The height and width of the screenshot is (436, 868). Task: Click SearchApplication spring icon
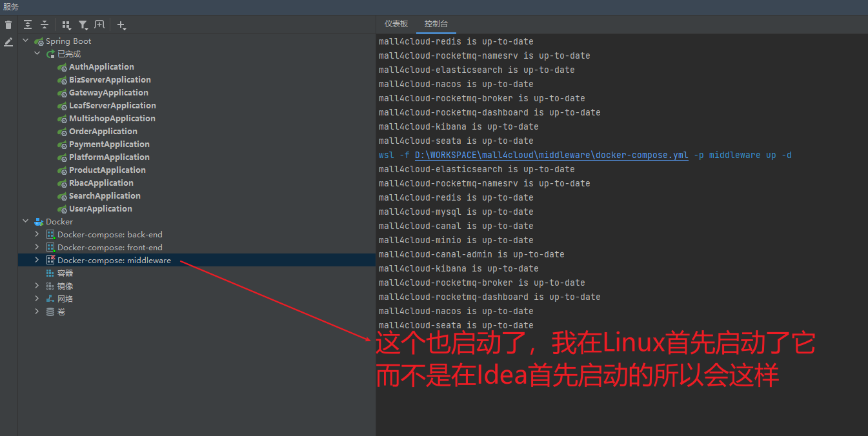coord(62,196)
